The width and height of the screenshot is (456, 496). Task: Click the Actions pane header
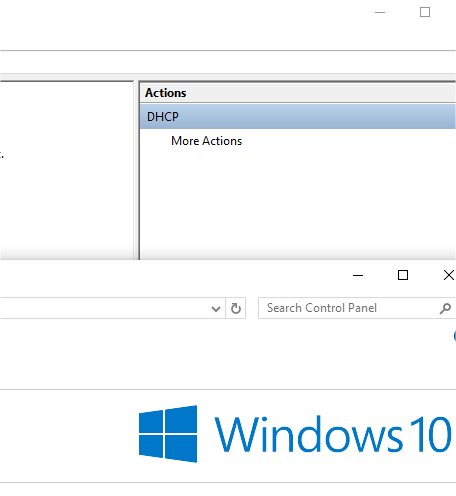coord(298,93)
